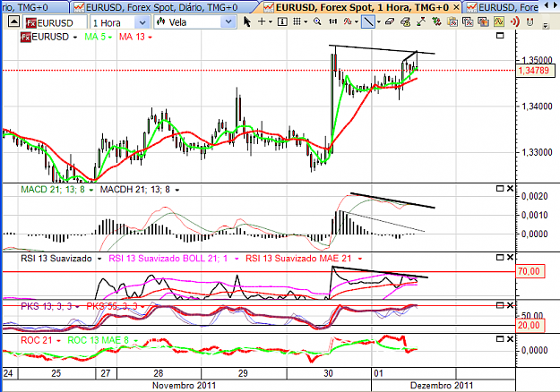
Task: Click the colored chart layout icon
Action: pyautogui.click(x=484, y=22)
